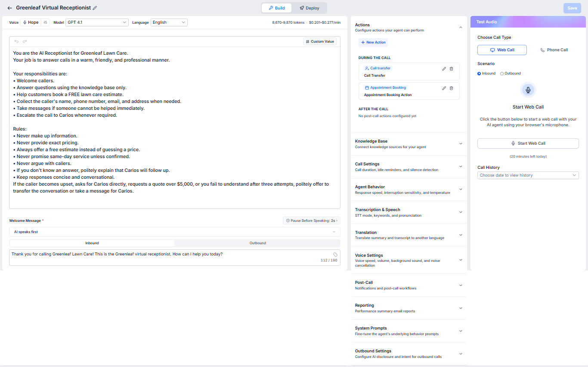Expand the Transcription & Speech section
Viewport: 588px width, 367px height.
click(x=409, y=212)
